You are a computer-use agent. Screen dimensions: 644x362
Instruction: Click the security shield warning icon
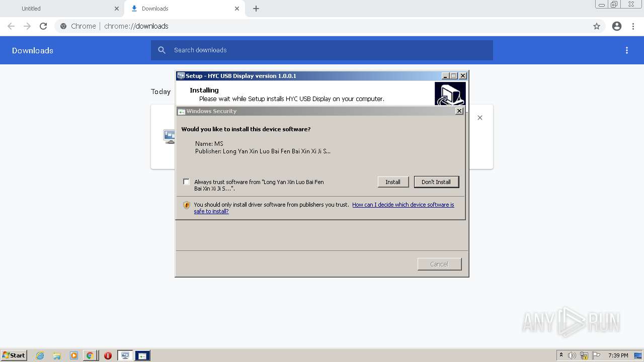[187, 205]
